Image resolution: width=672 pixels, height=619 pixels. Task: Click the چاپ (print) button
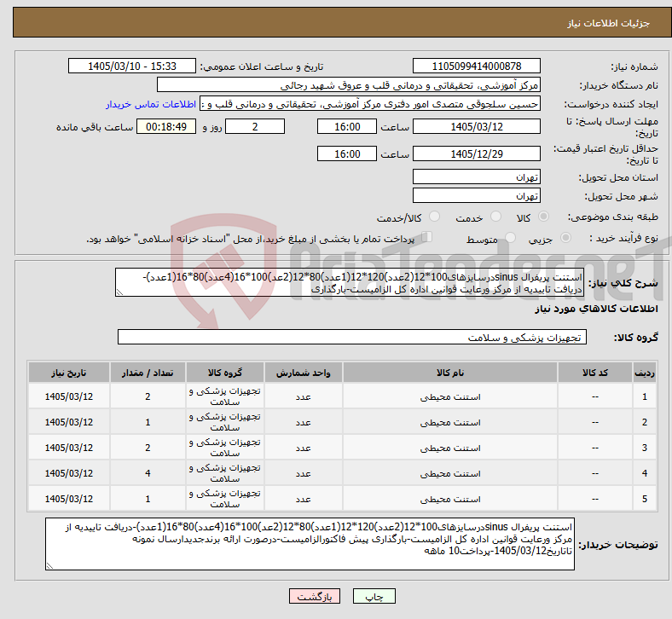[x=374, y=596]
